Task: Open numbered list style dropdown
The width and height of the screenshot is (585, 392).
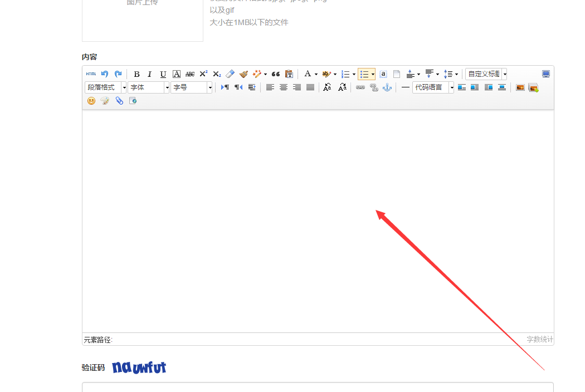Action: (x=354, y=74)
